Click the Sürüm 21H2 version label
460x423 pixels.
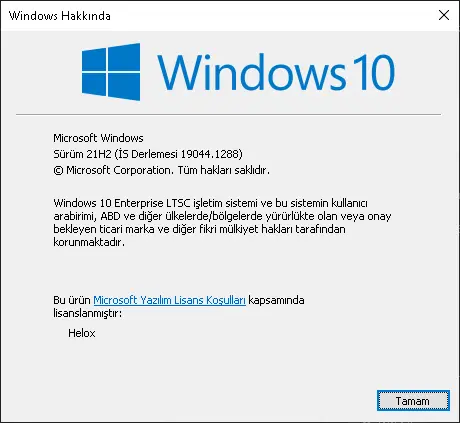click(x=82, y=154)
